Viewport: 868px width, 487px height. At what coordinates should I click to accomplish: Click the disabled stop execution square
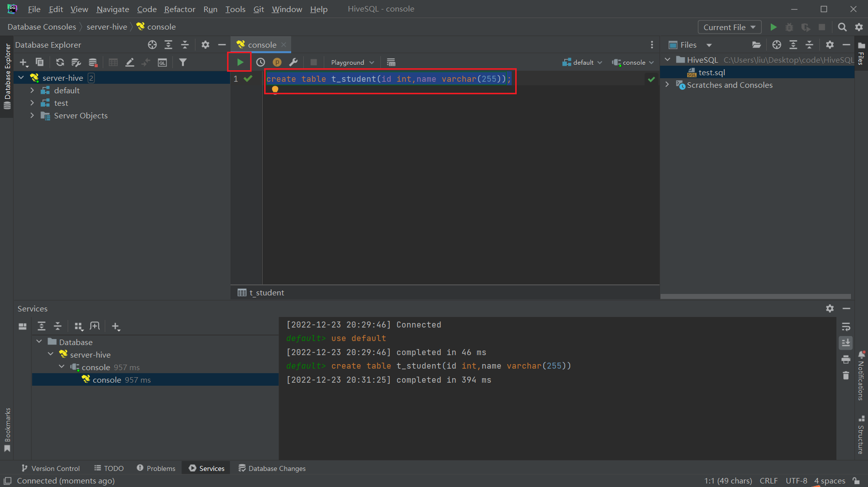[314, 62]
